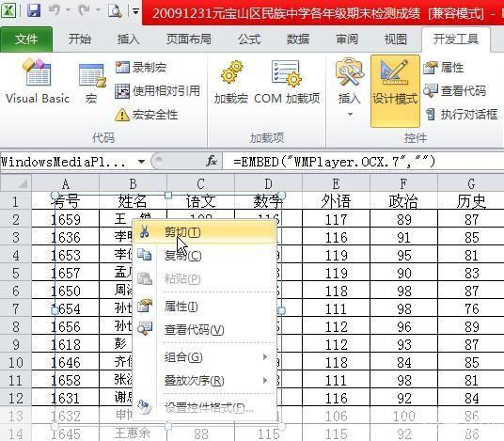Expand customize quick access toolbar arrow

136,11
